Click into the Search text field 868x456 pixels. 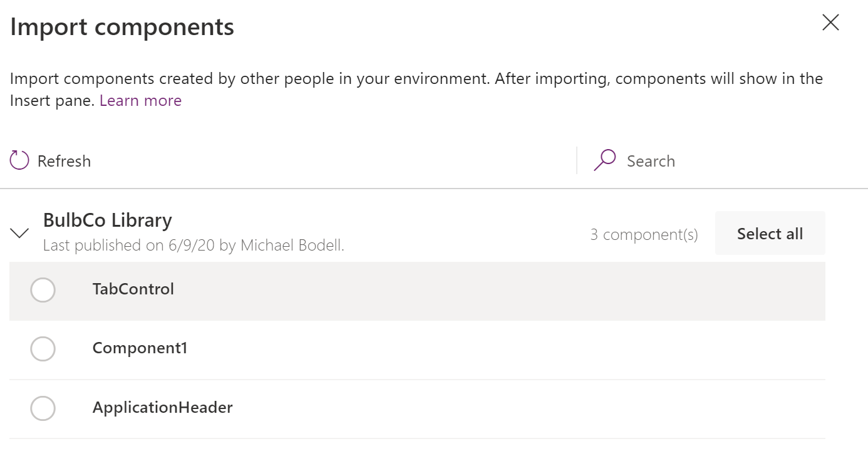pyautogui.click(x=720, y=161)
